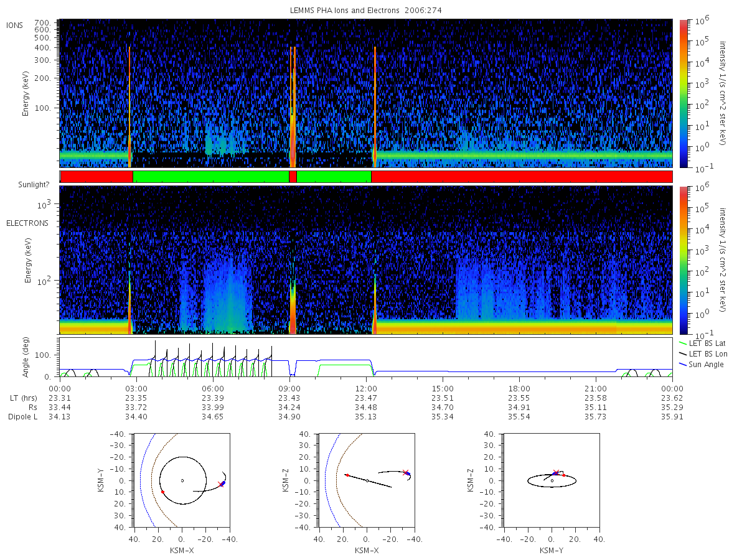Click the Rs value 35.29
Viewport: 747px width, 560px height.
(672, 407)
